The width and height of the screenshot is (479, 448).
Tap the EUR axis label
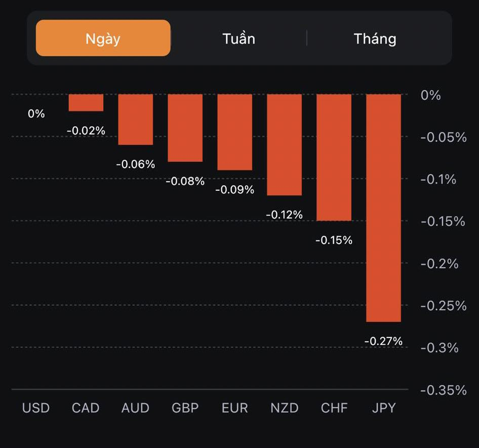234,408
